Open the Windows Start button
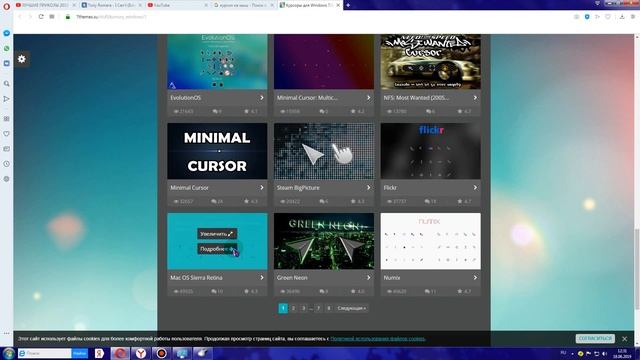This screenshot has height=360, width=640. pyautogui.click(x=8, y=353)
